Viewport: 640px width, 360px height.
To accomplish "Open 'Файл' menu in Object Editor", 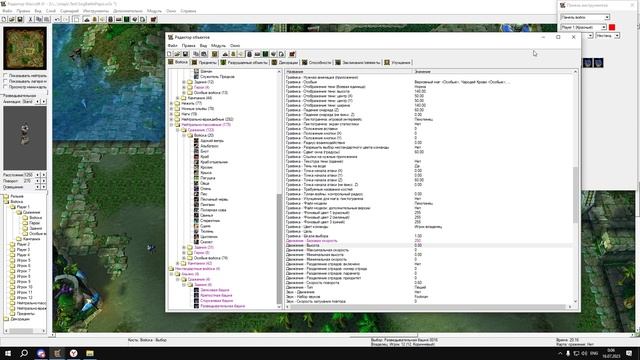I will [172, 46].
